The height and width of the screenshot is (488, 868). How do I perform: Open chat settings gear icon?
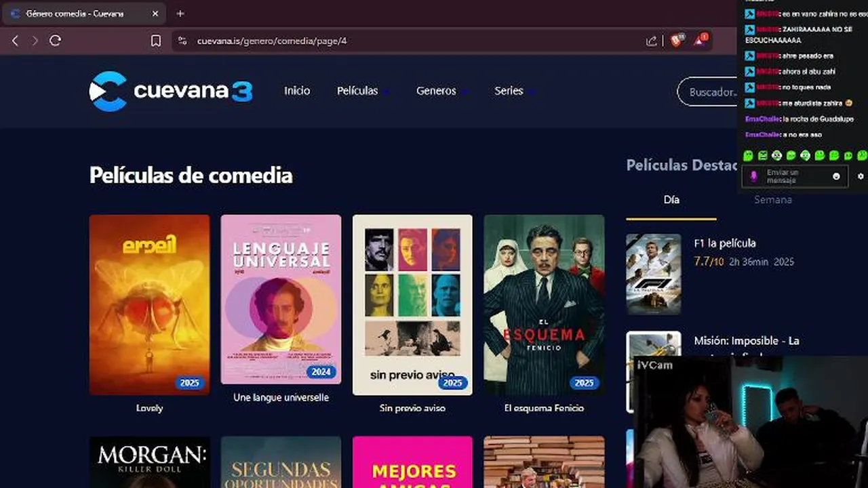coord(861,176)
